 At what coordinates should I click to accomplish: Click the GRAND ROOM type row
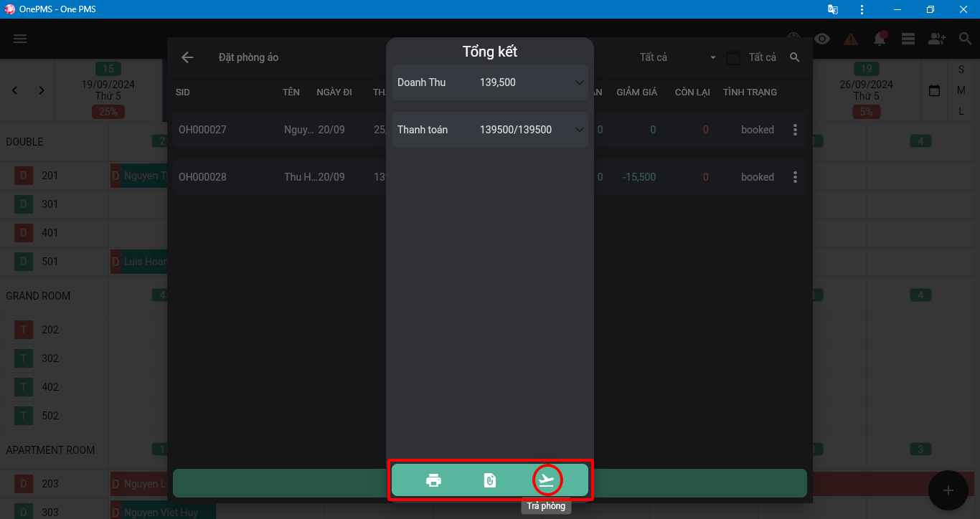coord(38,296)
